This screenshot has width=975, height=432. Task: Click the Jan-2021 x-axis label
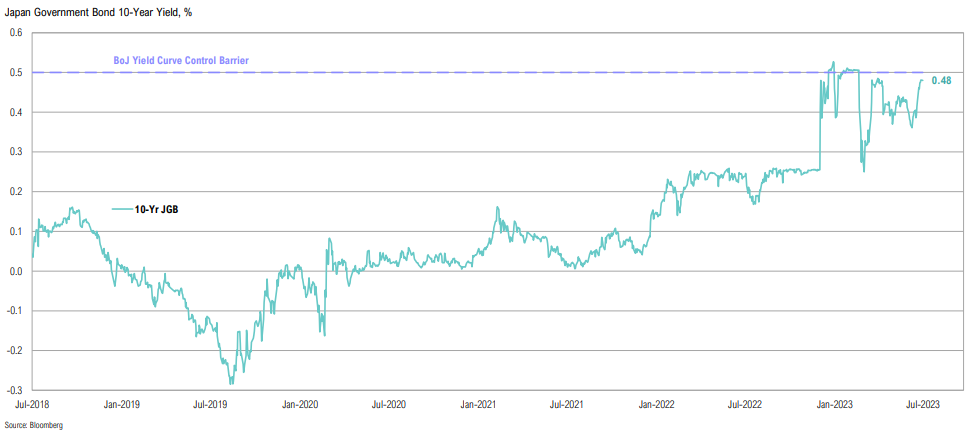[x=478, y=405]
